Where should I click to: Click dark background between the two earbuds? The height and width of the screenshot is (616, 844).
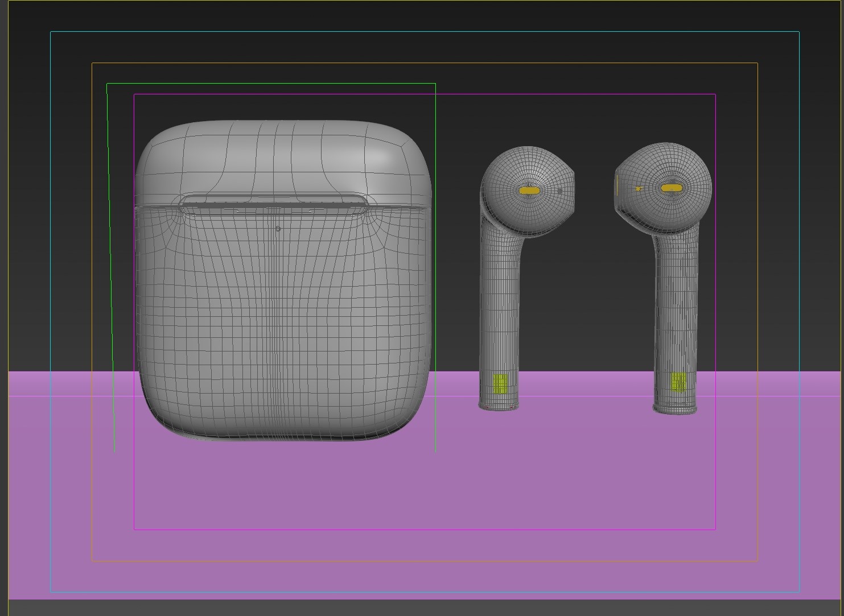tap(595, 284)
